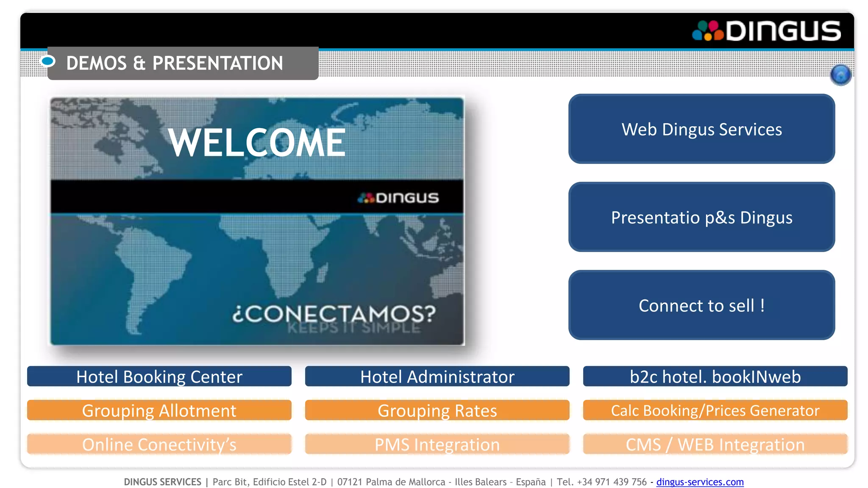Open Web Dingus Services button

701,129
